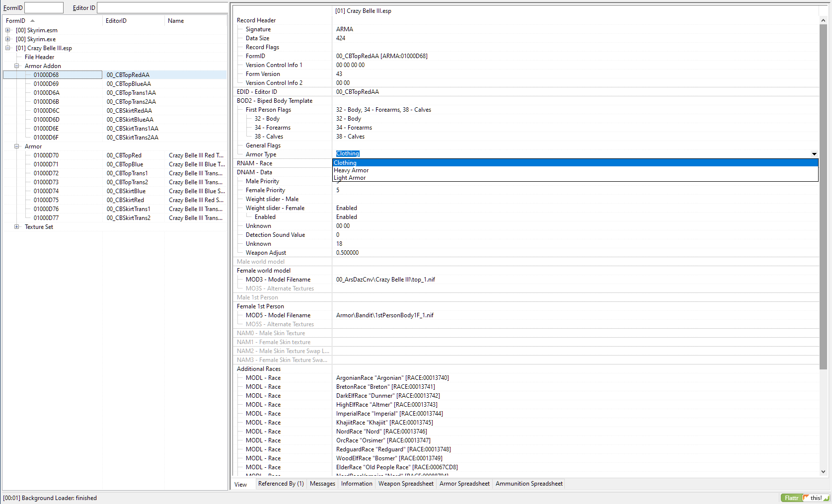Select armor record 01000D77 00_CBSkirtTrans2
Viewport: 832px width, 504px height.
point(115,218)
